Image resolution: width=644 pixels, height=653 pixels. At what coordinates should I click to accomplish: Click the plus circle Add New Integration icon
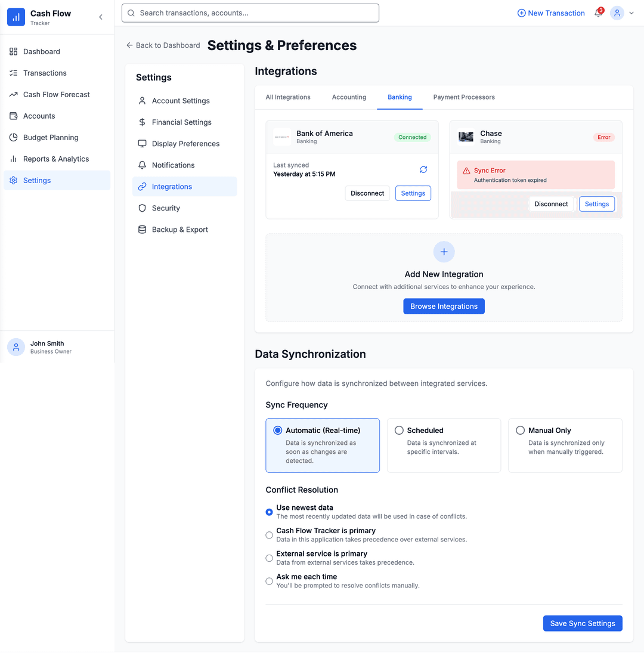tap(444, 252)
